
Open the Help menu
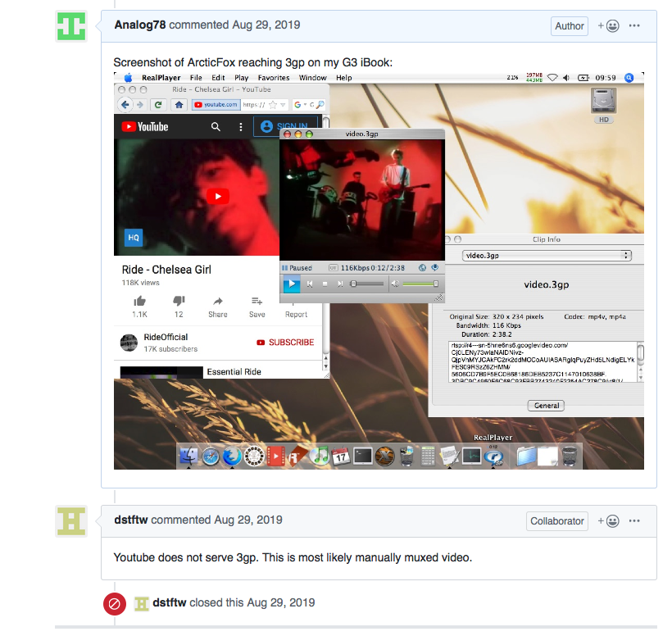343,78
